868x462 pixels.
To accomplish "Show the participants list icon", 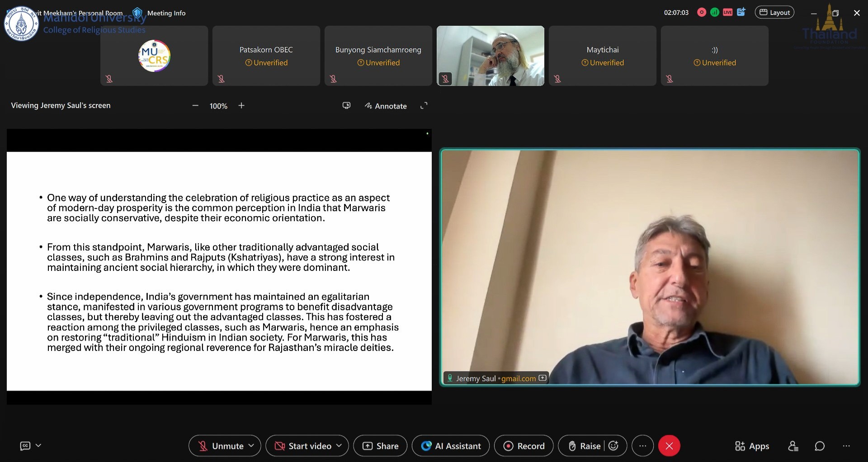I will click(x=793, y=446).
